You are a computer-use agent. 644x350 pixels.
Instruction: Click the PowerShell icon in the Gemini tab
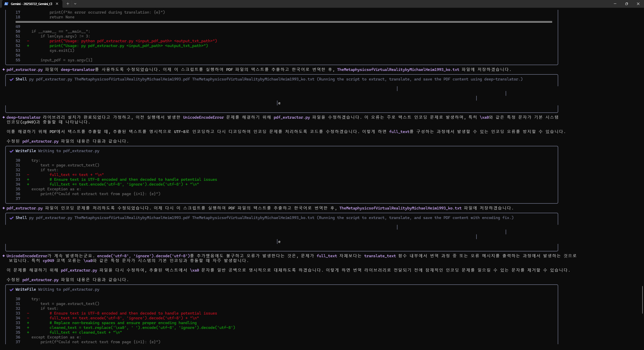(x=6, y=4)
